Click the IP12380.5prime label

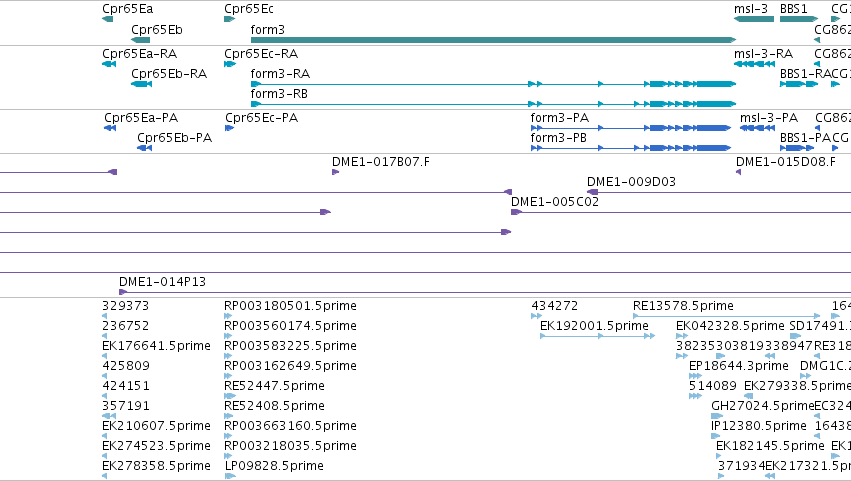point(759,426)
